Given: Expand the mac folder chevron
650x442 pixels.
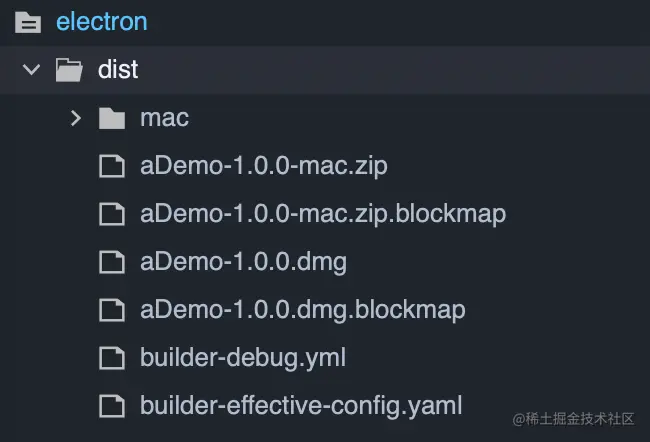Looking at the screenshot, I should pyautogui.click(x=75, y=118).
